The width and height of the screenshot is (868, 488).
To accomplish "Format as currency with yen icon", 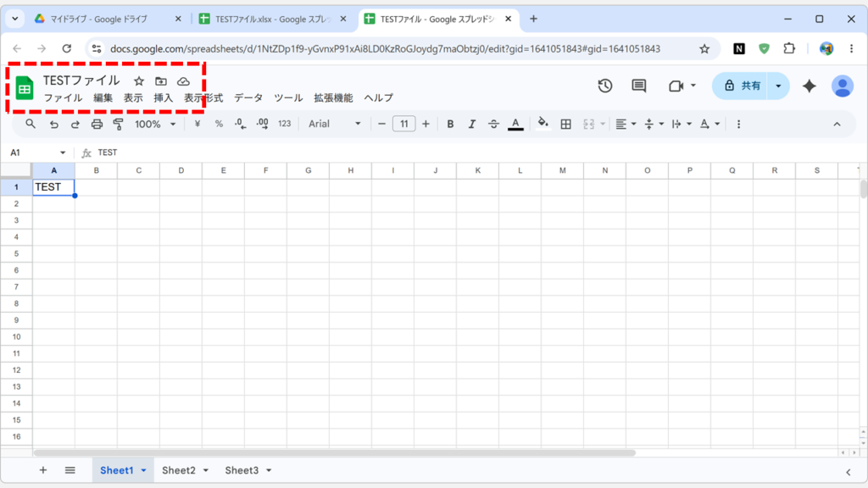I will 197,124.
